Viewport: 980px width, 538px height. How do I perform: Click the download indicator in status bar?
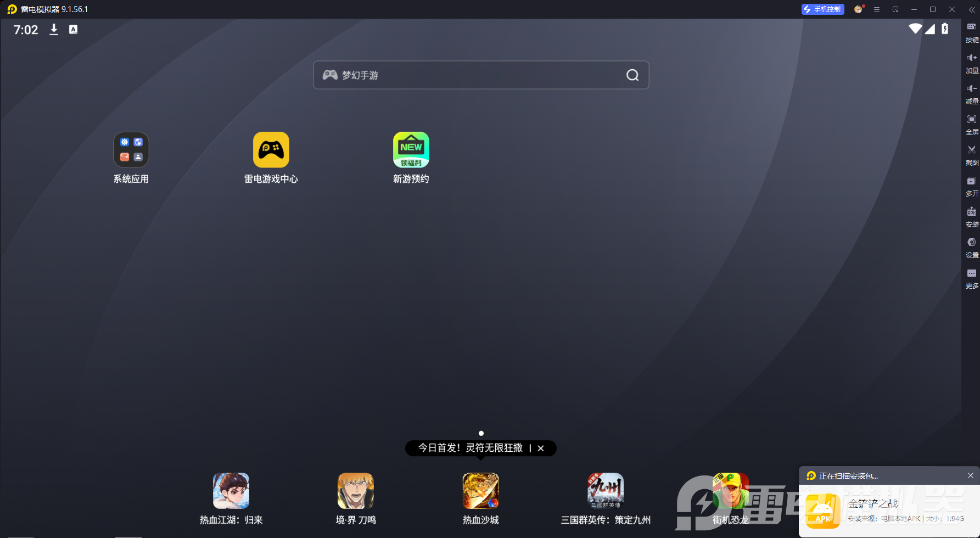point(54,30)
